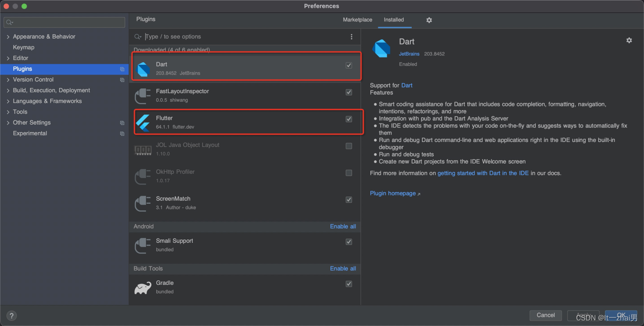Click the Gradle elephant icon
Viewport: 644px width, 326px height.
coord(143,287)
